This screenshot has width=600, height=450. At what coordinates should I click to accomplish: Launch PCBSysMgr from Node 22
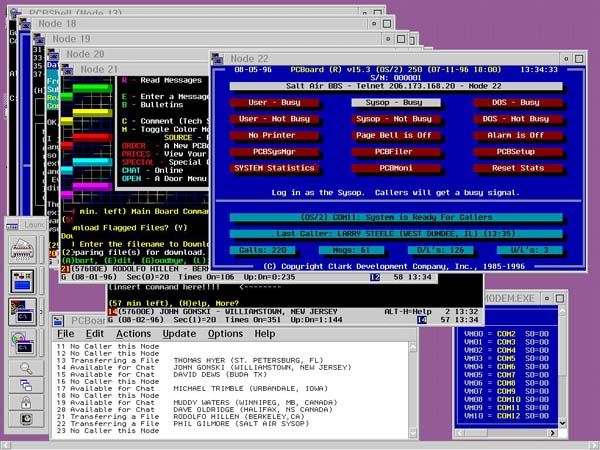[274, 152]
